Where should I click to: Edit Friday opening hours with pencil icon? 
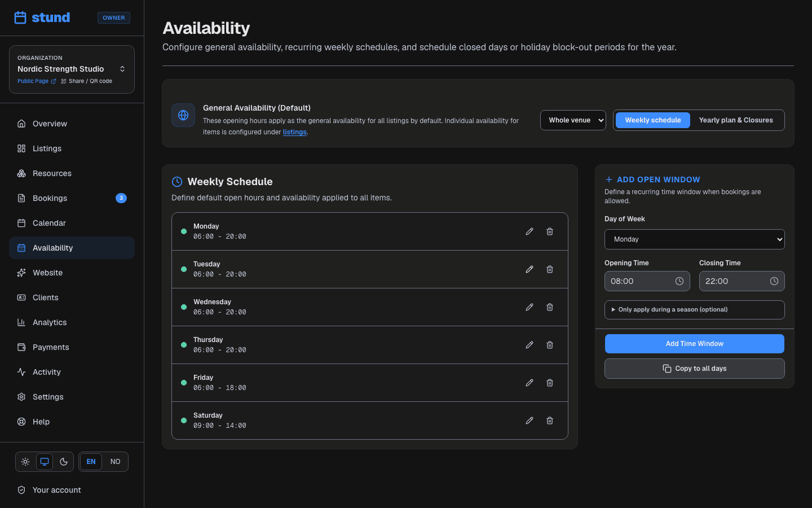[529, 383]
